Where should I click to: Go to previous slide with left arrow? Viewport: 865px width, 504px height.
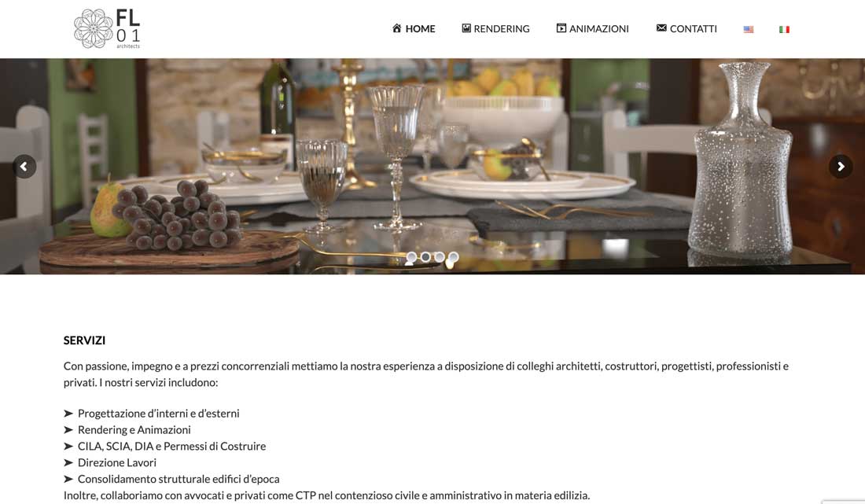pyautogui.click(x=24, y=167)
